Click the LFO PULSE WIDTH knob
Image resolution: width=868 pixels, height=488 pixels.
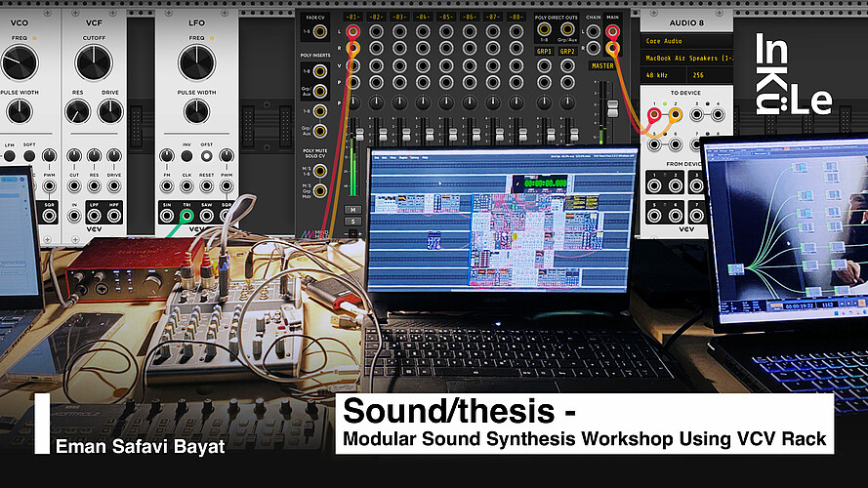click(196, 112)
